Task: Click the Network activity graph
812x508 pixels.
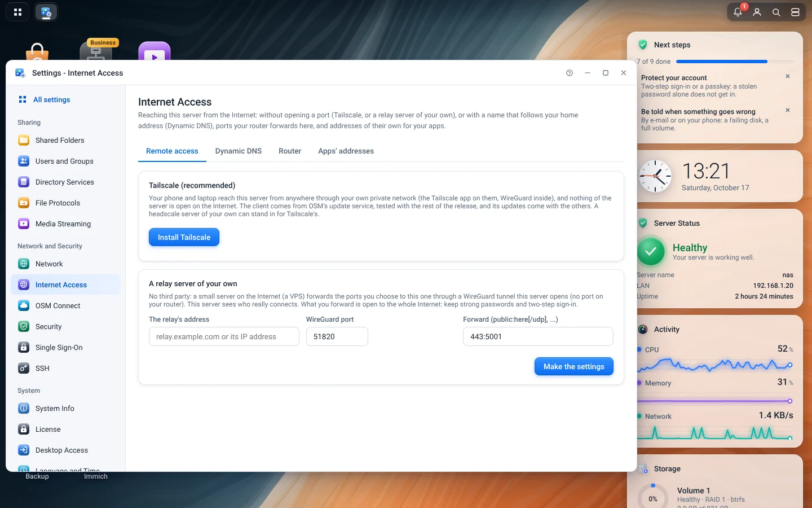Action: click(x=715, y=432)
